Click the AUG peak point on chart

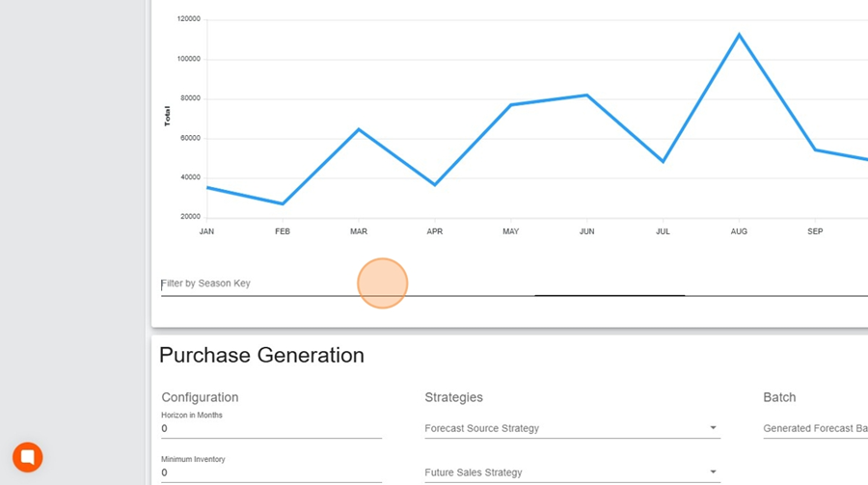(739, 35)
